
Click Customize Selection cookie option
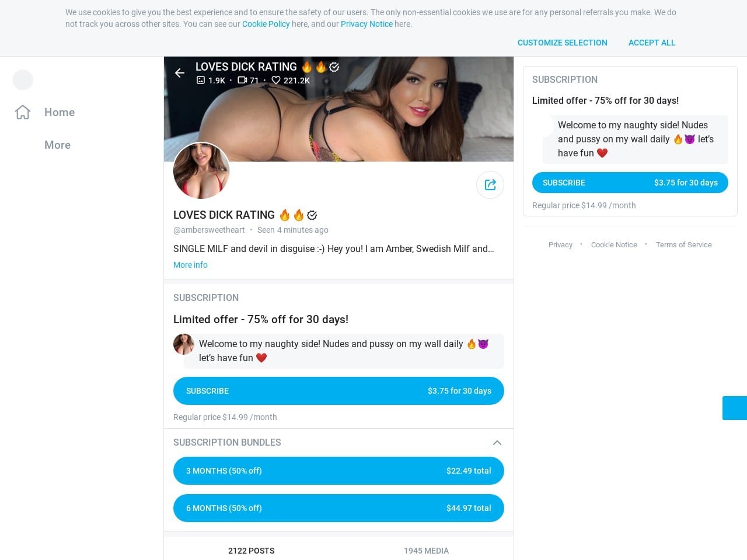point(563,43)
